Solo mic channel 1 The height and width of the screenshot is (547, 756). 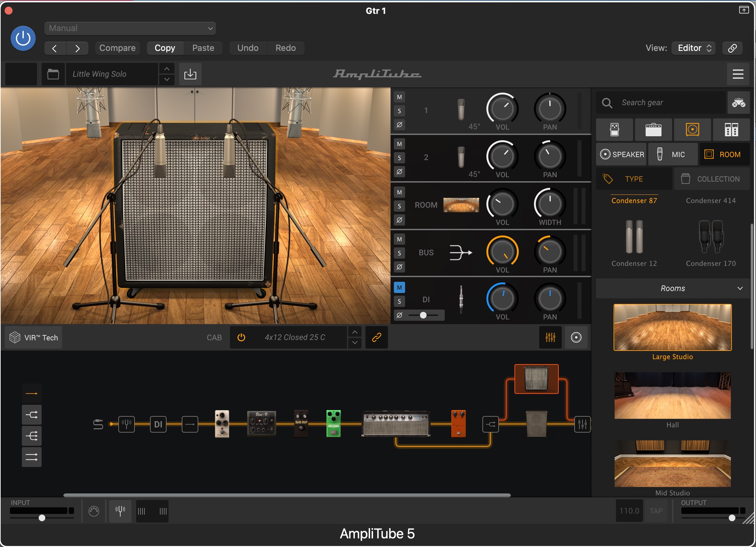[399, 111]
